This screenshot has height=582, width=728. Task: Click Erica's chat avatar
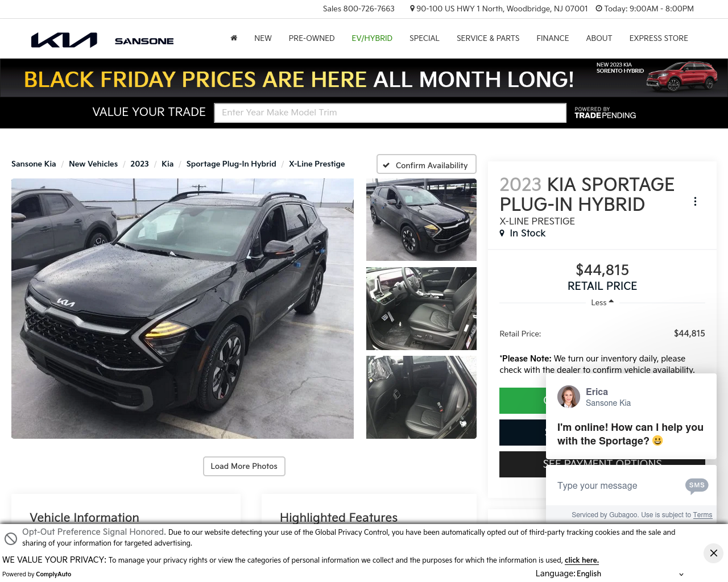[x=569, y=397]
